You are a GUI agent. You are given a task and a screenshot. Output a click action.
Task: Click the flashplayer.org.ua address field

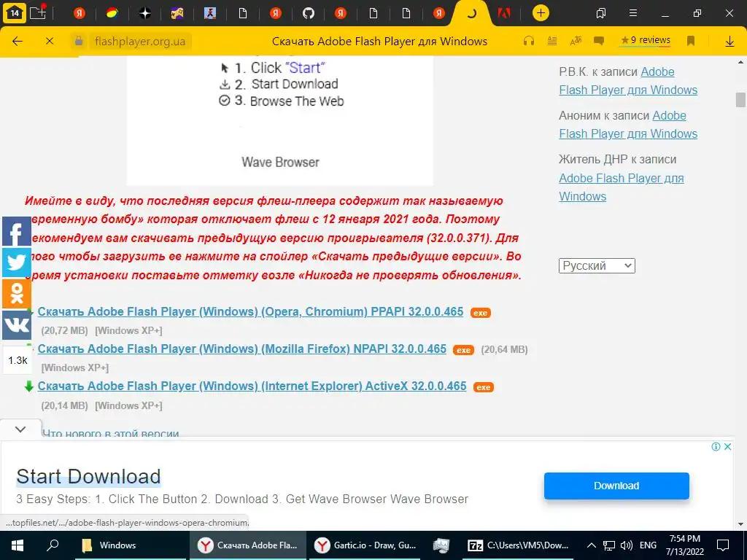click(140, 42)
